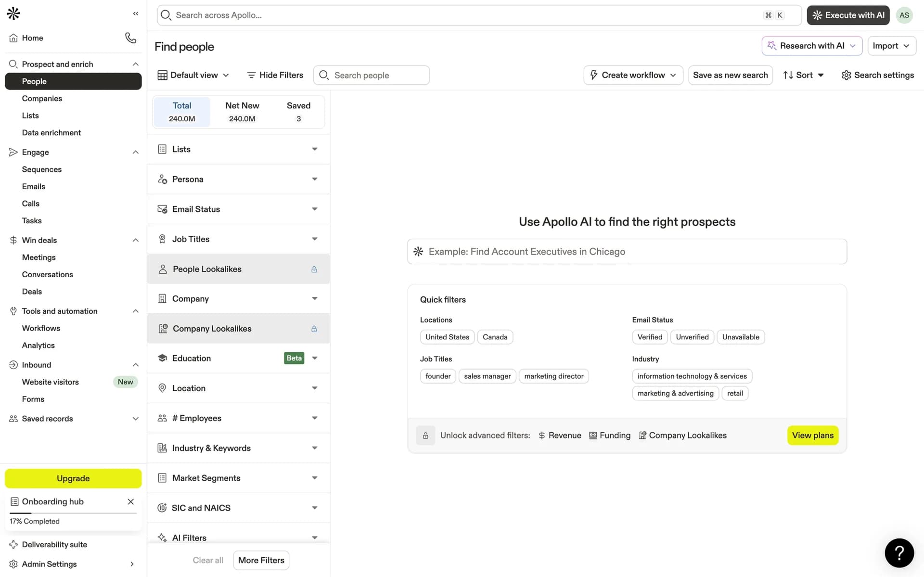924x577 pixels.
Task: Click the Apollo logo icon
Action: tap(13, 13)
